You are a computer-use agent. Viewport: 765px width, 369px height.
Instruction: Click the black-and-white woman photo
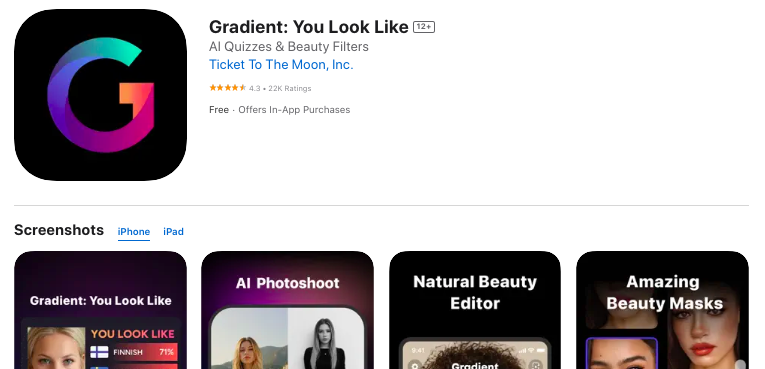[x=325, y=342]
